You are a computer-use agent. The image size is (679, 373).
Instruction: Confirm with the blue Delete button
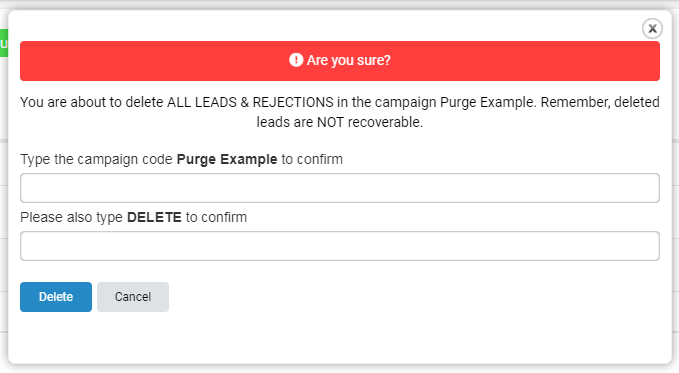pyautogui.click(x=56, y=297)
